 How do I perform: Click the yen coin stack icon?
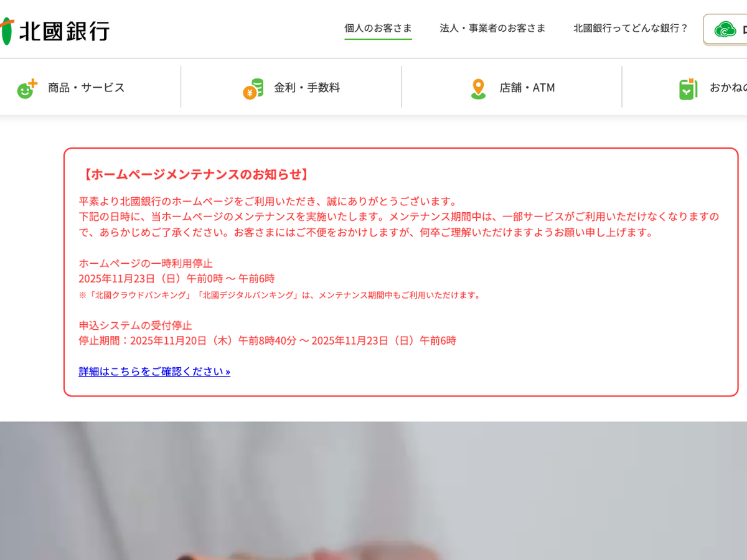253,88
